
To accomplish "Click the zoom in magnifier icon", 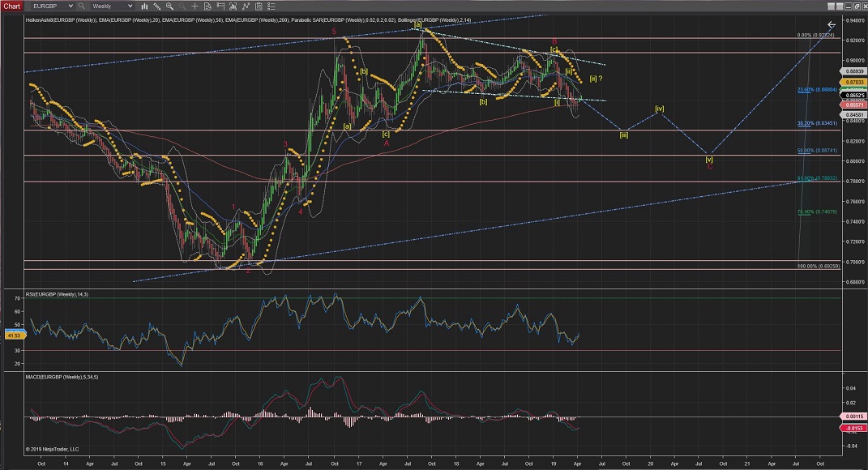I will pos(170,6).
